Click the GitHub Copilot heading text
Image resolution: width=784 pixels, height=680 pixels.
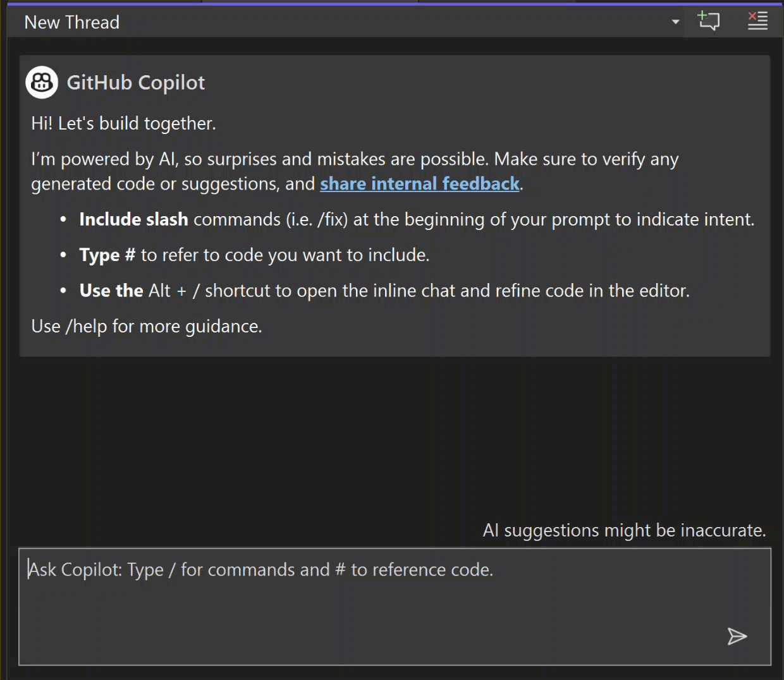point(135,83)
